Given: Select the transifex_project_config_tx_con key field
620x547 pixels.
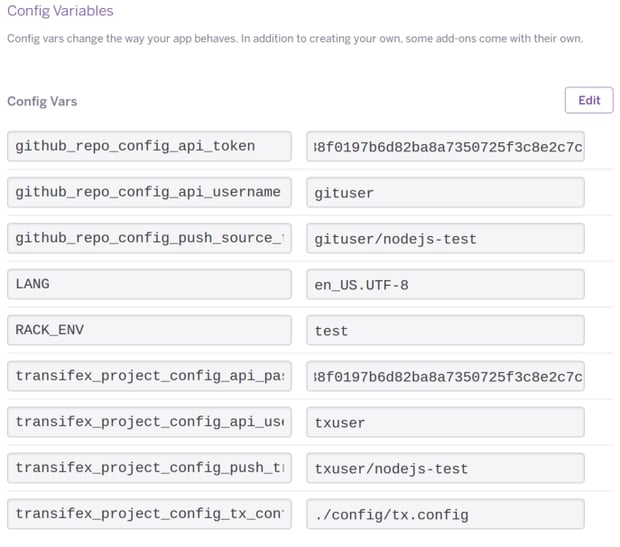Looking at the screenshot, I should [x=149, y=513].
